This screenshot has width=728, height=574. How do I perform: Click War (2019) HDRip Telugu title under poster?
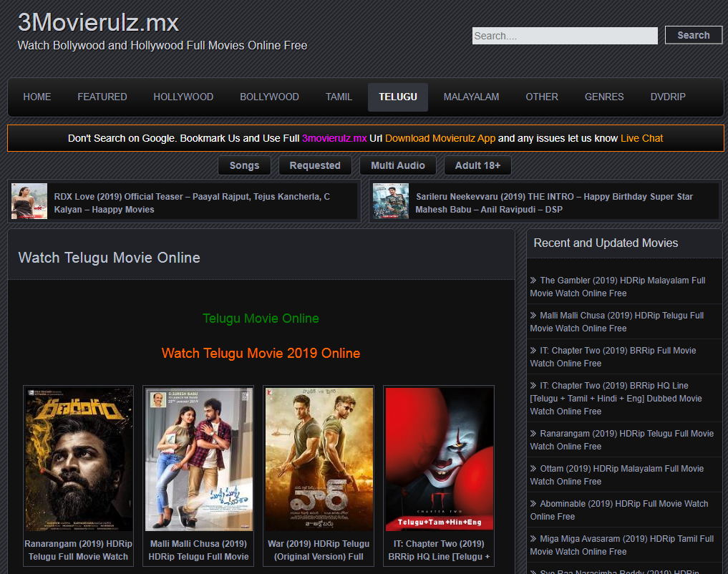pyautogui.click(x=319, y=550)
